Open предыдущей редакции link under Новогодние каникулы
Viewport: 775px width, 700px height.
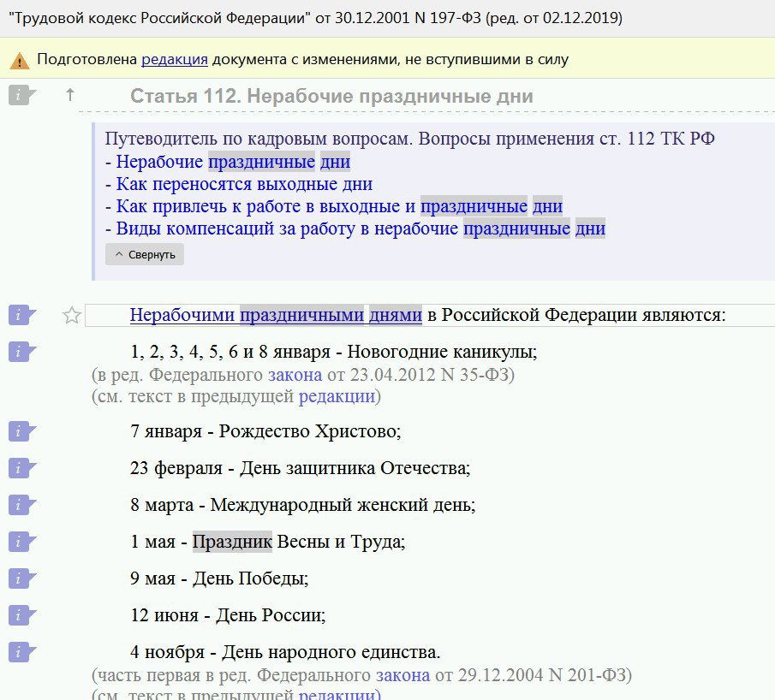(337, 397)
